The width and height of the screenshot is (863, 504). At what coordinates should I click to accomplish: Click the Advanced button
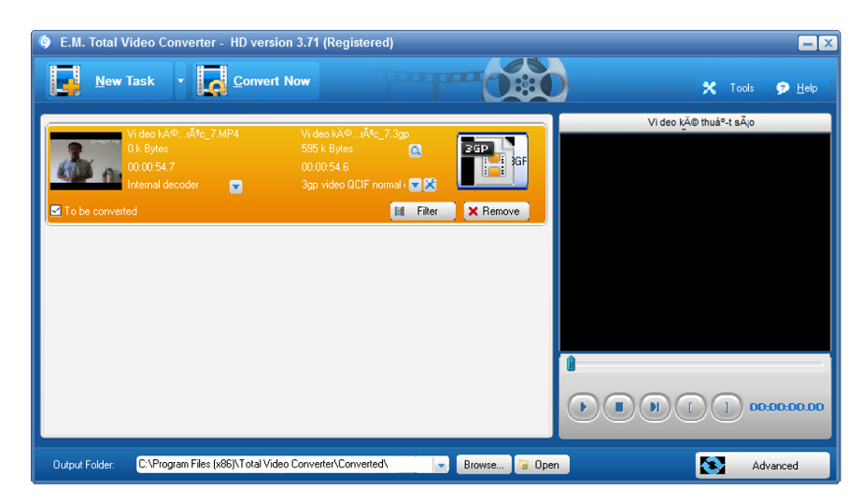click(x=762, y=466)
